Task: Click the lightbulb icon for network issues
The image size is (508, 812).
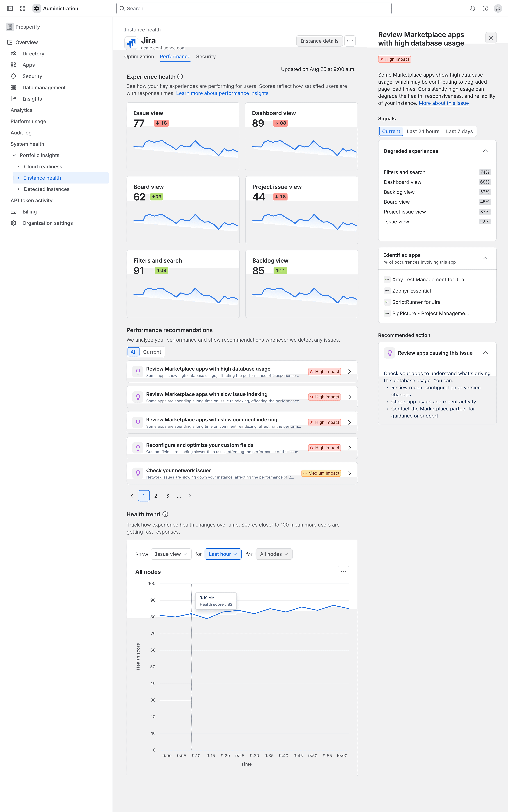Action: click(x=138, y=473)
